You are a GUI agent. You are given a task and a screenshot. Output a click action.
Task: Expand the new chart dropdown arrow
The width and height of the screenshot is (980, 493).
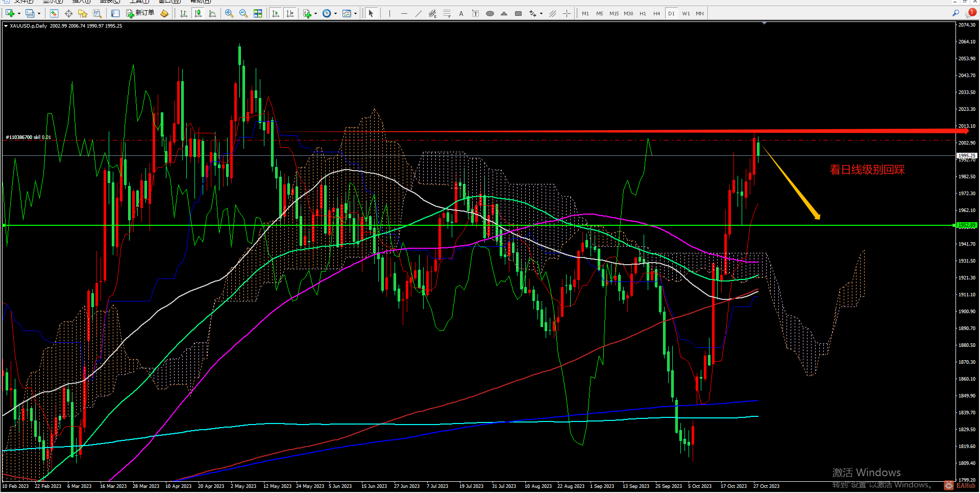[x=19, y=14]
